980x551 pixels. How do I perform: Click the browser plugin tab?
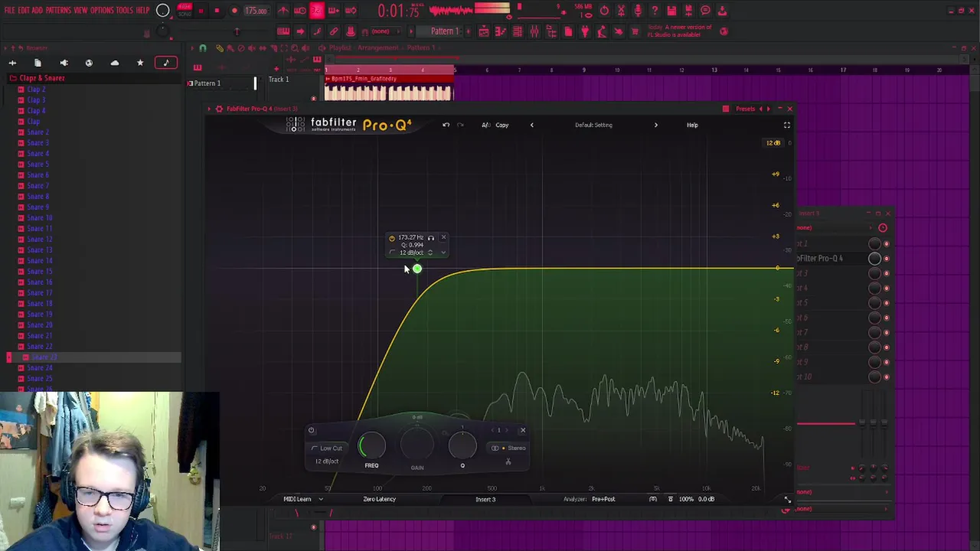tap(64, 63)
